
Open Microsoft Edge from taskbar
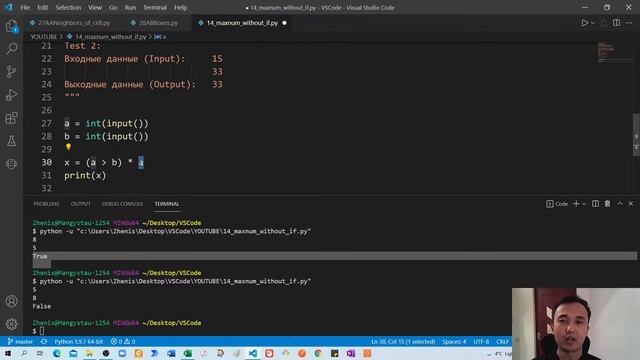tap(57, 353)
